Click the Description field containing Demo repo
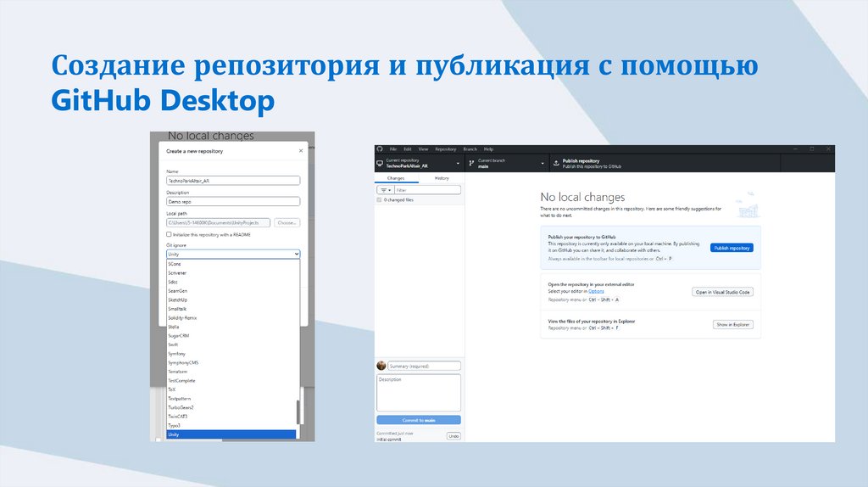The image size is (868, 487). pos(233,202)
